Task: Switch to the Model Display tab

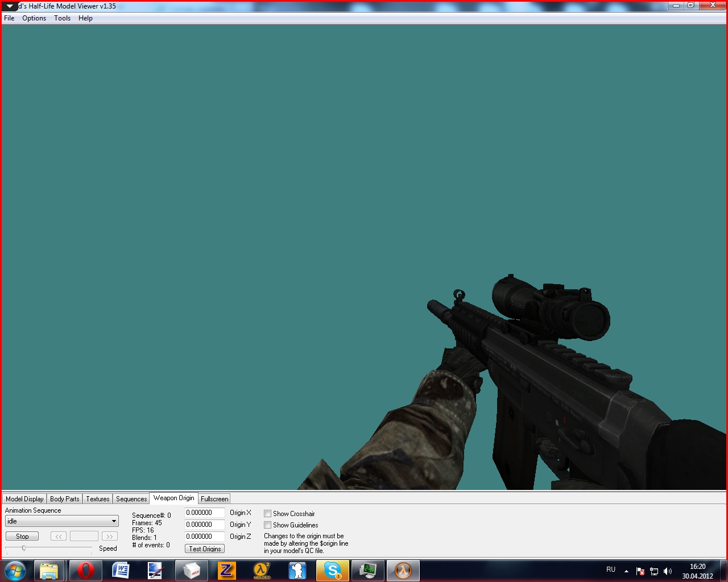Action: click(24, 499)
